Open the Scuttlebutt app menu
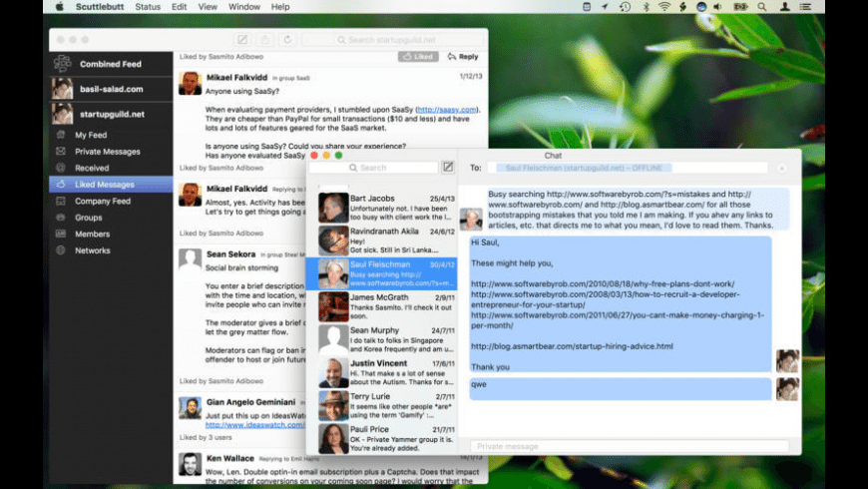 click(100, 7)
